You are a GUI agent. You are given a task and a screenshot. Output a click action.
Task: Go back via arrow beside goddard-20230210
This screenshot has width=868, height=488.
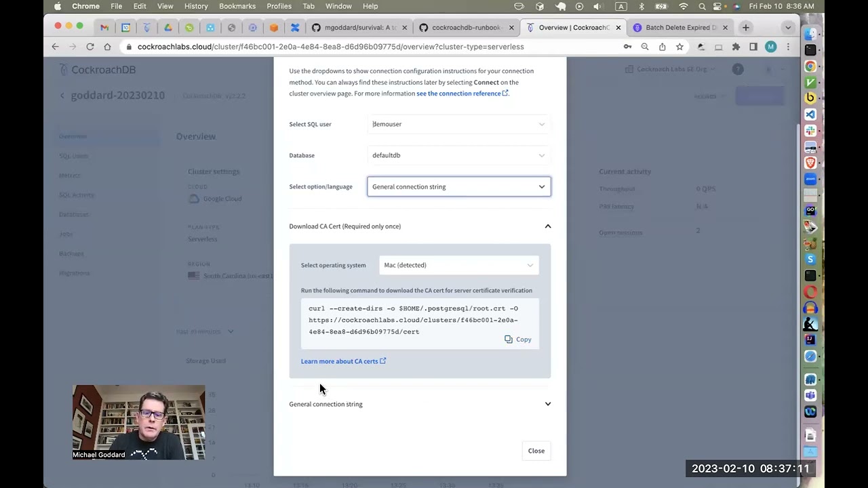coord(62,96)
